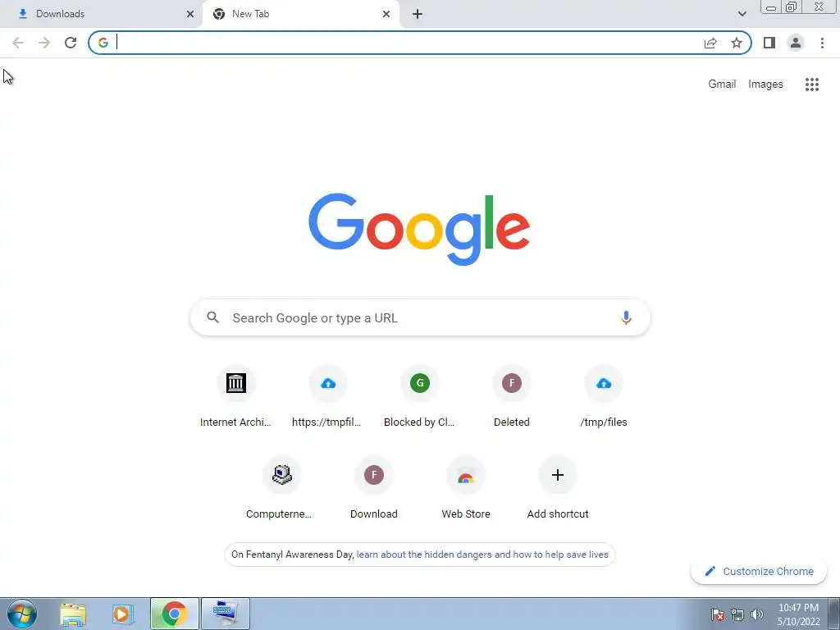This screenshot has width=840, height=630.
Task: Click the taskbar clock showing 10:47 PM
Action: point(798,614)
